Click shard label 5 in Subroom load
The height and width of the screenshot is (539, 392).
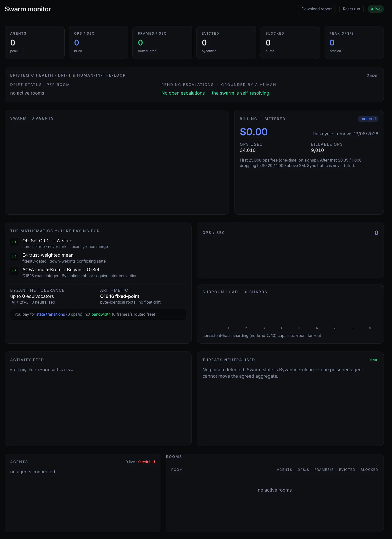(299, 328)
